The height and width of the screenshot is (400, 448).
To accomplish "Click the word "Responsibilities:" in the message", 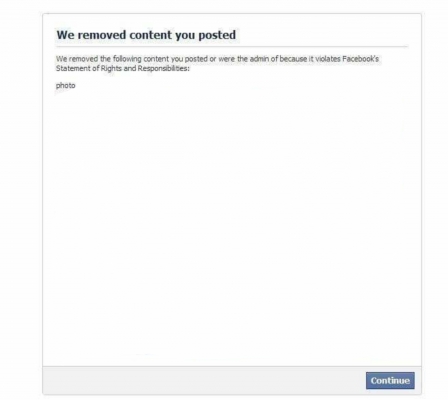I will (x=163, y=68).
